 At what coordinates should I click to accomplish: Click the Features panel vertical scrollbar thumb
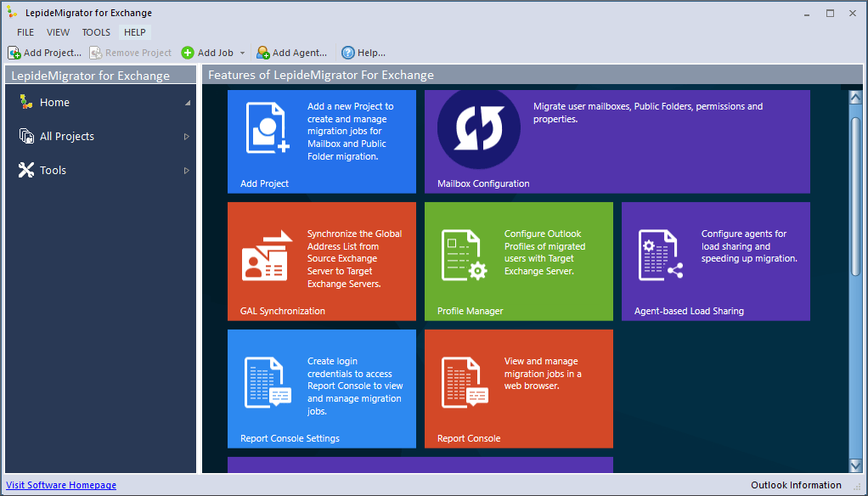pyautogui.click(x=855, y=195)
